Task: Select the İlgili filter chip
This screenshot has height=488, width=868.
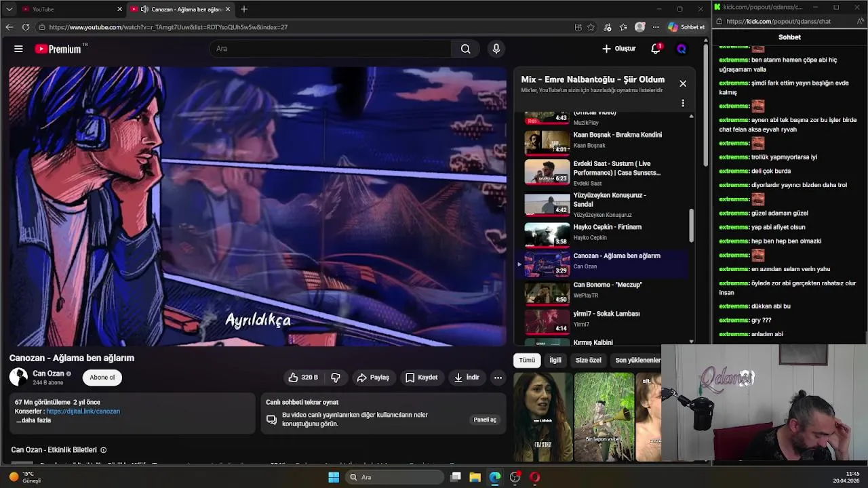Action: click(555, 361)
